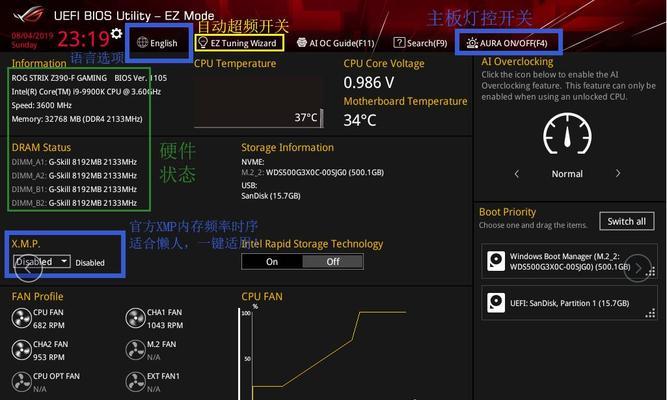667x400 pixels.
Task: Open Search (F9)
Action: click(x=420, y=43)
